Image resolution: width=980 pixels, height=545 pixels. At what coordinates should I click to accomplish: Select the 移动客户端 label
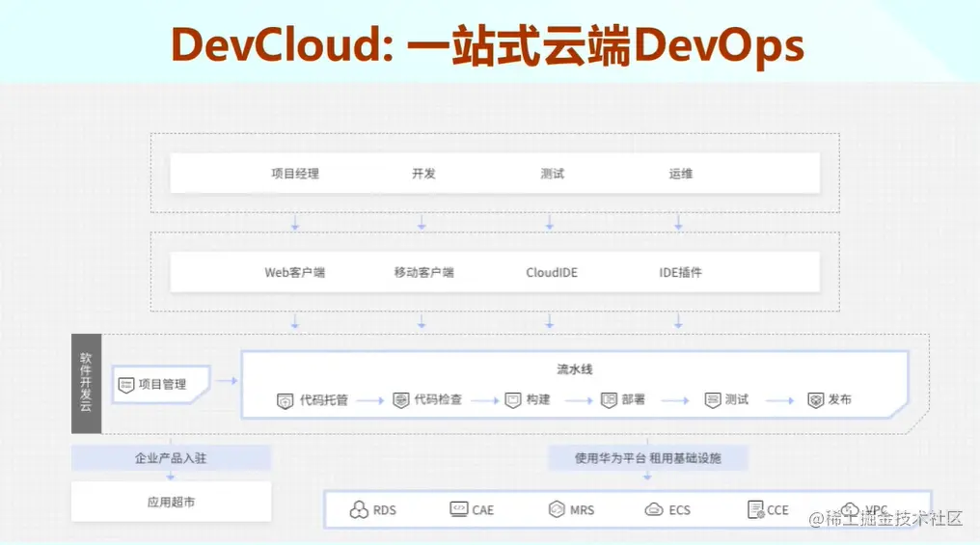point(423,272)
